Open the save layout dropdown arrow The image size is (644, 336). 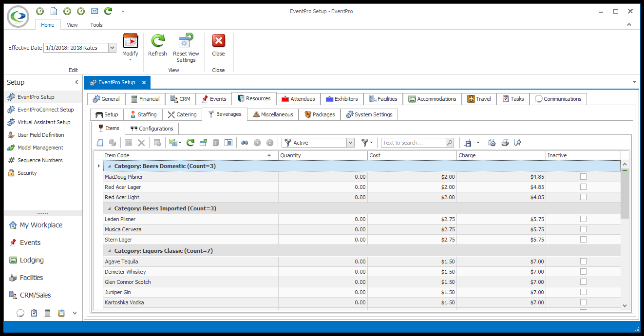(478, 143)
